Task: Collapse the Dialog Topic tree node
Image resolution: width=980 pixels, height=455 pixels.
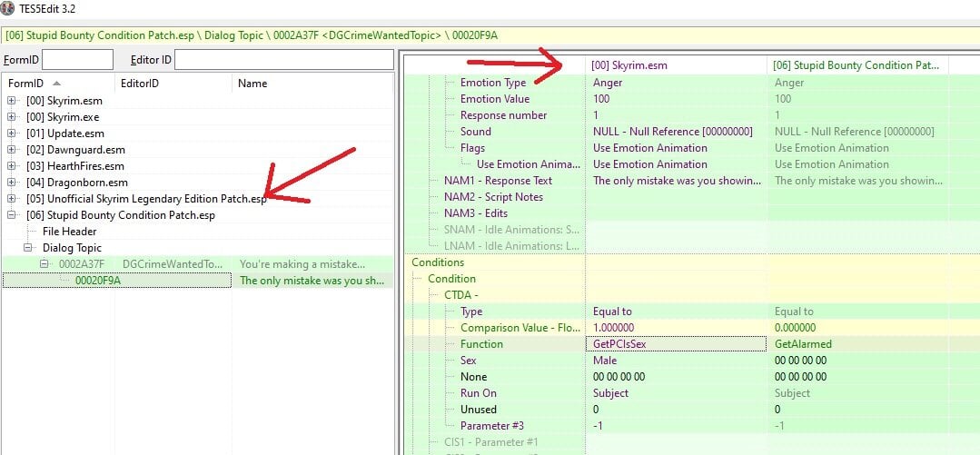Action: pos(27,248)
